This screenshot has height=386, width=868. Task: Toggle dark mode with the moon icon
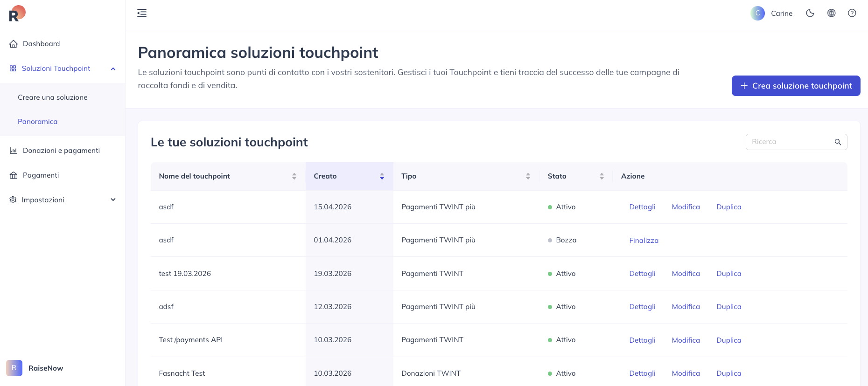[810, 13]
